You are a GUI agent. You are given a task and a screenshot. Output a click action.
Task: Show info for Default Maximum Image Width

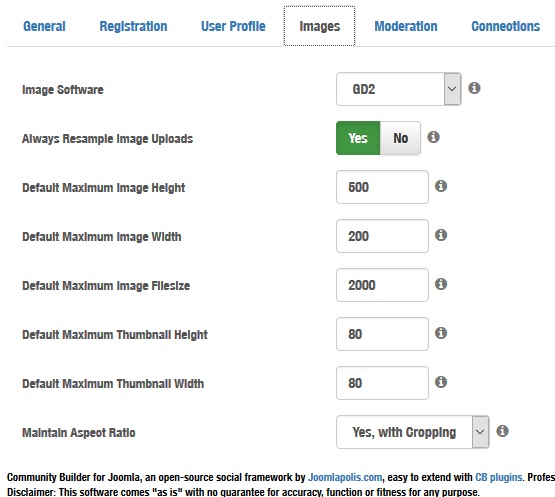441,235
